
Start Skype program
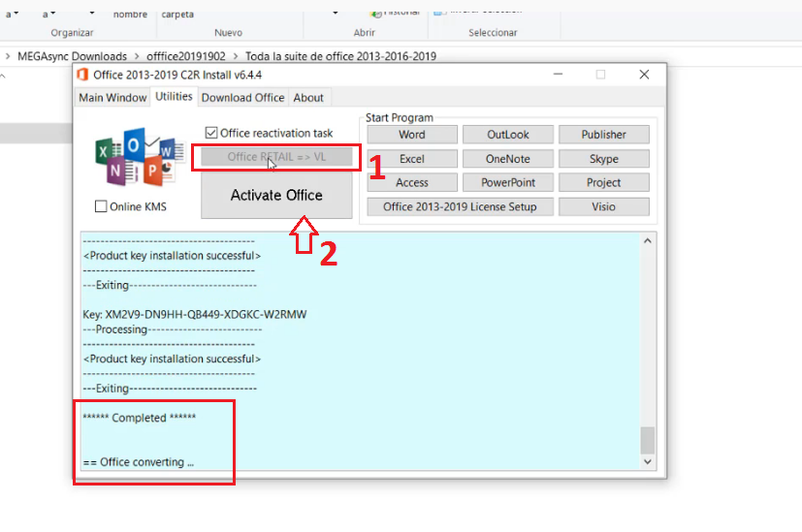[603, 159]
